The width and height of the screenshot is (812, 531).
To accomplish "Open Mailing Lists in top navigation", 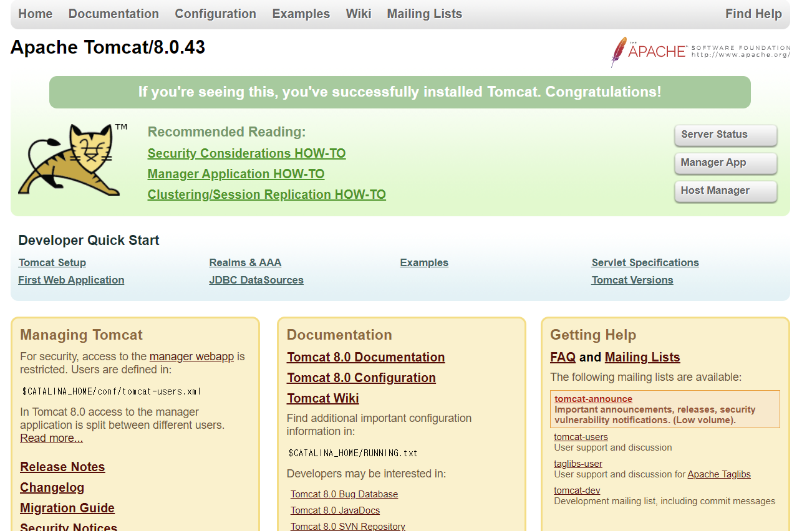I will point(425,14).
